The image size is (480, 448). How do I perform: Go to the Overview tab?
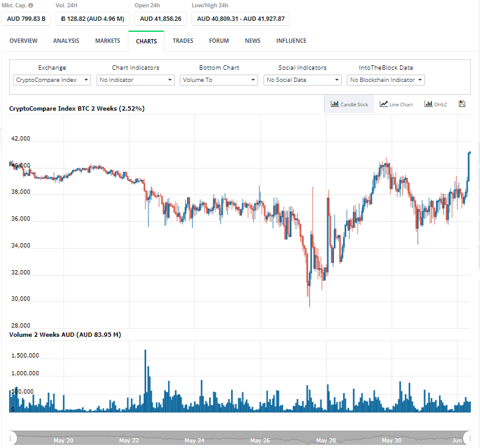(x=23, y=41)
